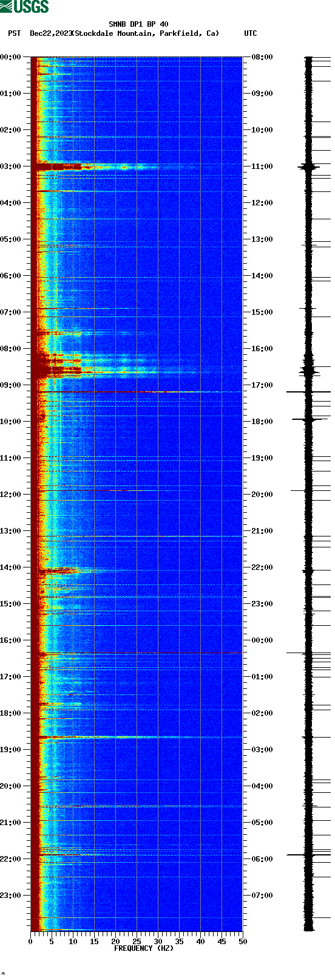Viewport: 335px width, 980px height.
Task: Click the 'PST' timezone label
Action: [14, 33]
